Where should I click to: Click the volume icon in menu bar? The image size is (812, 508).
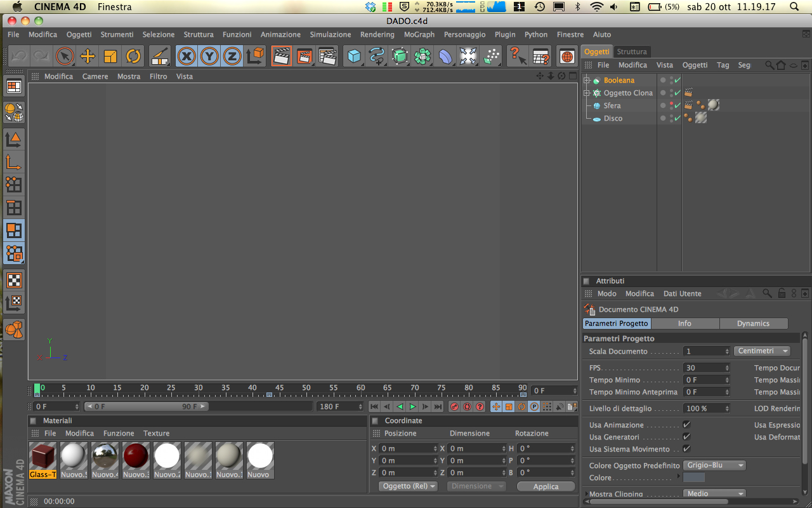[x=613, y=7]
